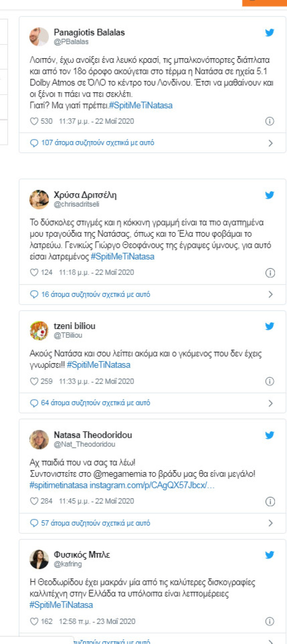The width and height of the screenshot is (287, 644).
Task: Like the tweet by Natasa Theodoridou
Action: [x=35, y=501]
